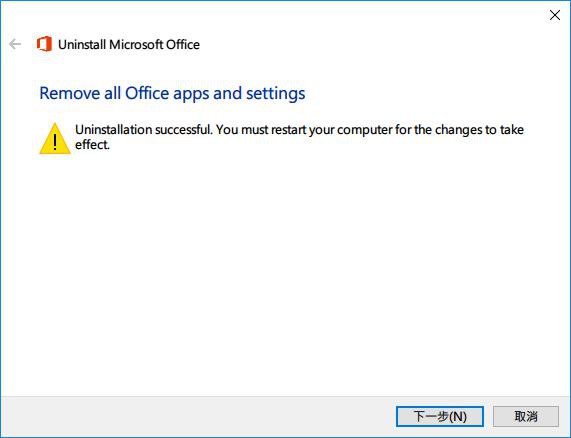This screenshot has height=438, width=571.
Task: Click the Microsoft Office logo icon
Action: pyautogui.click(x=44, y=44)
